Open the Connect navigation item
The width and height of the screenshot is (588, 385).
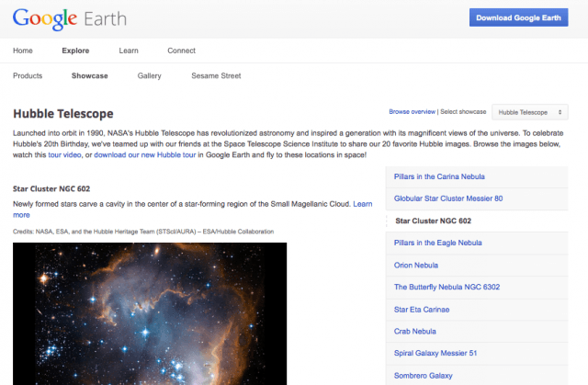point(181,51)
